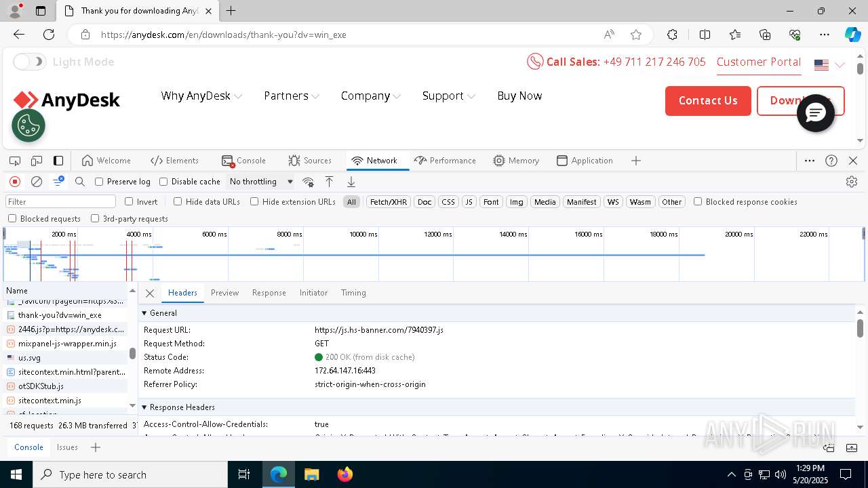Screen dimensions: 868x488
Task: Open browser extensions puzzle icon
Action: pos(672,35)
